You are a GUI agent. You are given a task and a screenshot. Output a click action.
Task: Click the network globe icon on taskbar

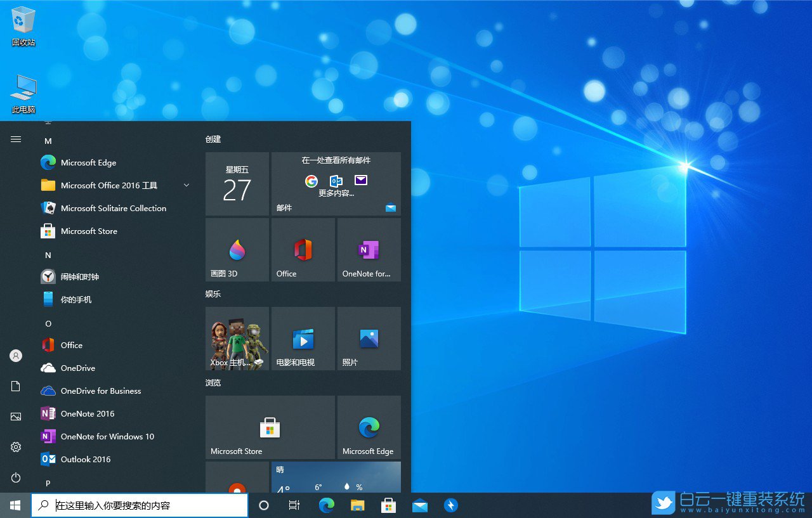(451, 505)
